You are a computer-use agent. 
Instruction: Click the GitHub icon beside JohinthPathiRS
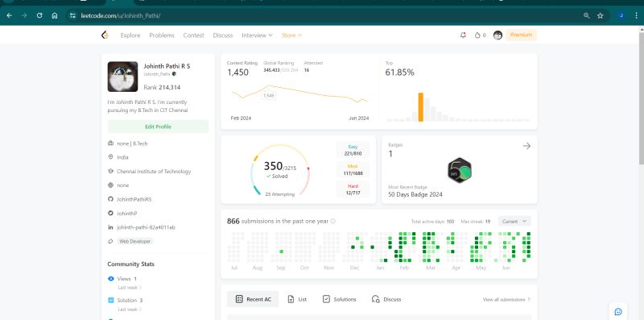110,199
